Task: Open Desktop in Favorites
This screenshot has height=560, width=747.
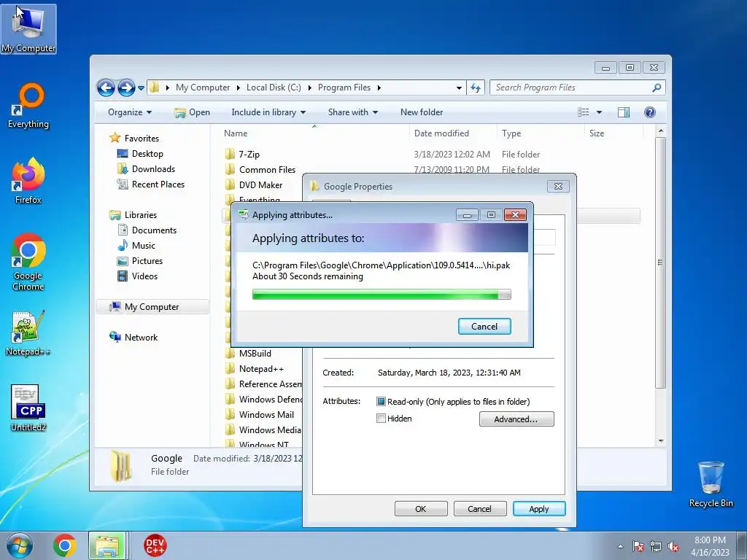Action: pos(140,154)
